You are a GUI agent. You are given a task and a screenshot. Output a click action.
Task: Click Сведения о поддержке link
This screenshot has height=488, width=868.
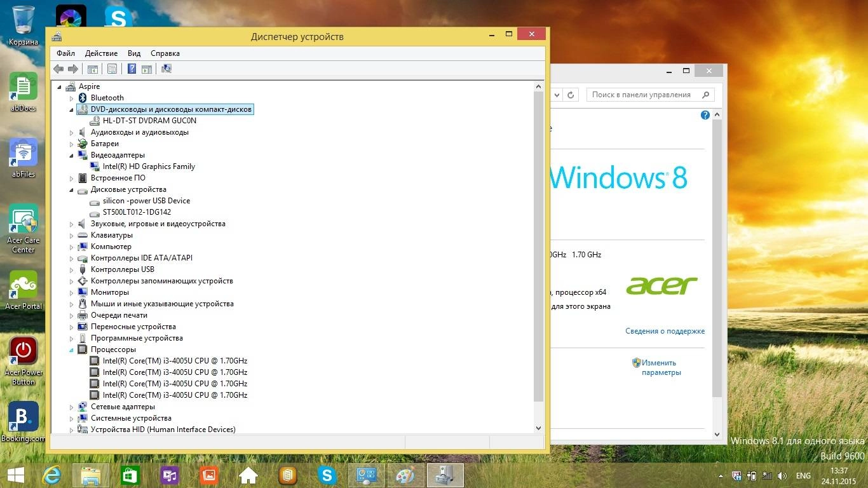(665, 331)
